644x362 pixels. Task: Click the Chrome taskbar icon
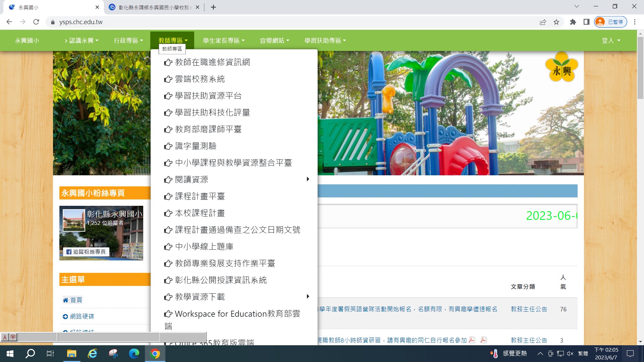tap(155, 354)
